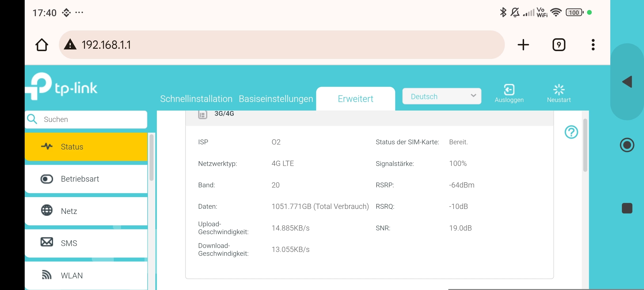Image resolution: width=644 pixels, height=290 pixels.
Task: Open the Schnellinstallation tab
Action: pos(196,99)
